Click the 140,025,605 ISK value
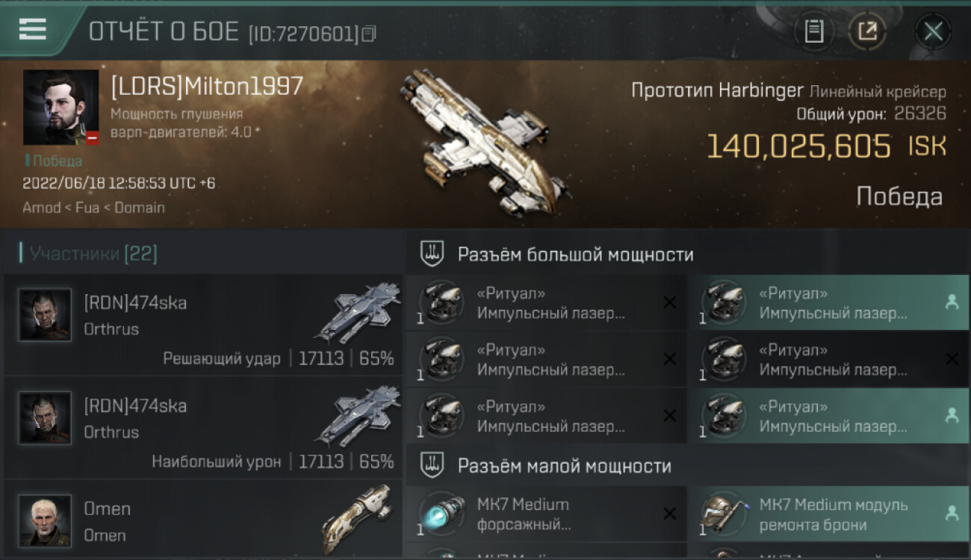This screenshot has width=971, height=560. tap(826, 146)
